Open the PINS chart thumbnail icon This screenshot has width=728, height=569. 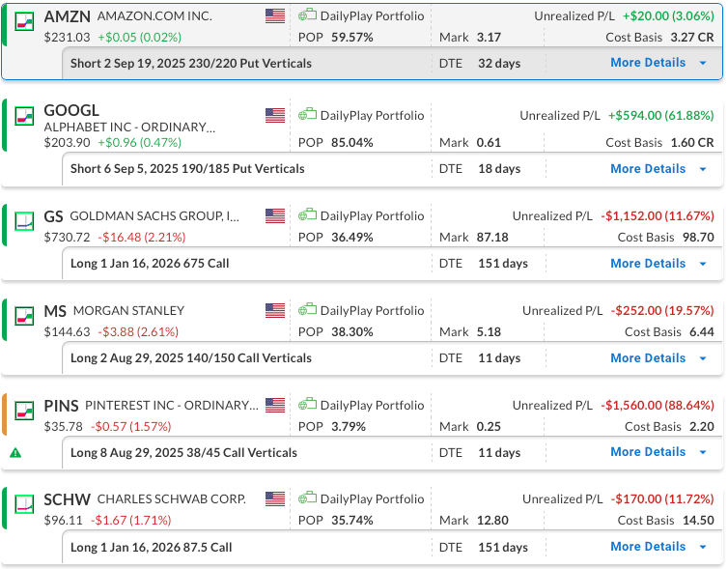point(24,411)
